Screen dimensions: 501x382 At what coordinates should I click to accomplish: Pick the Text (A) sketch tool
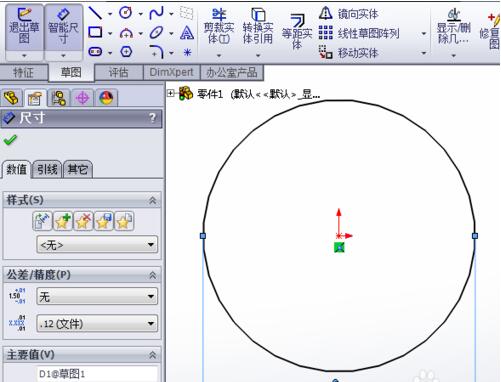click(x=187, y=33)
